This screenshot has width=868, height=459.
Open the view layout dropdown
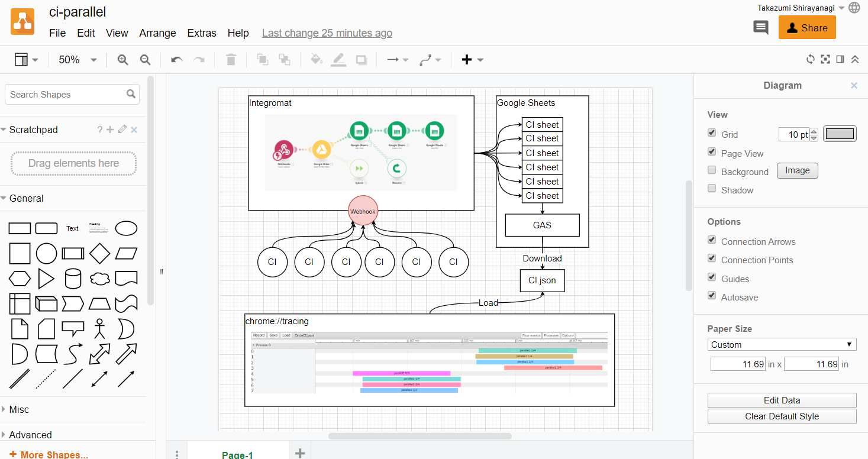[x=26, y=60]
